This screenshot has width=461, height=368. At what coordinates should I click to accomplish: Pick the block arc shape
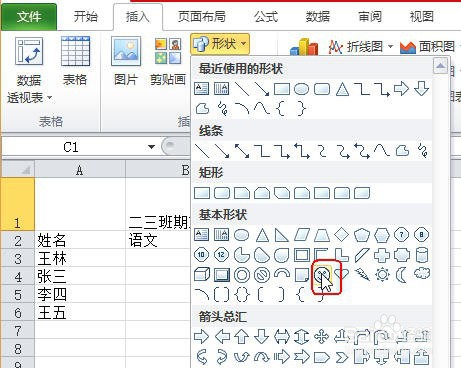[282, 274]
